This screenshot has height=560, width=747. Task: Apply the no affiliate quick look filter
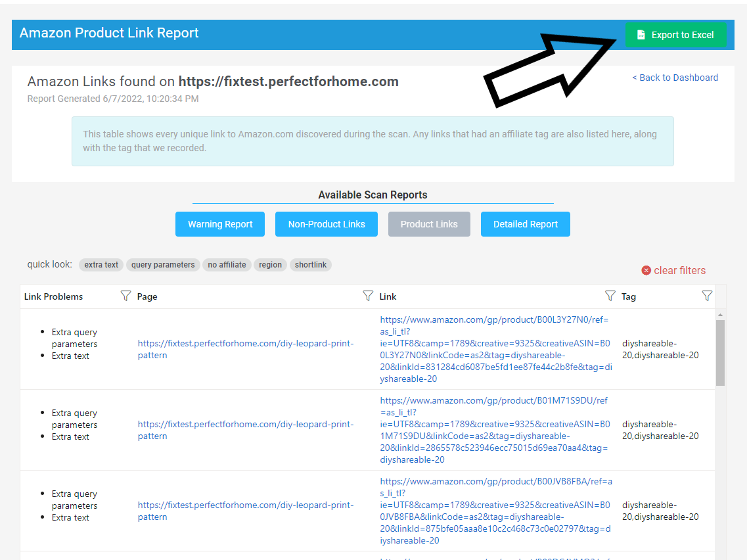pyautogui.click(x=227, y=264)
